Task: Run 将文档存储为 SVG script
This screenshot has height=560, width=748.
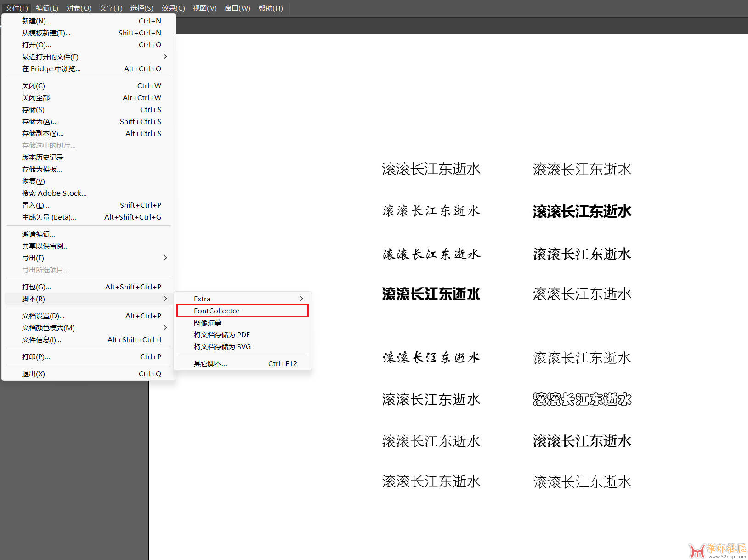Action: [243, 347]
